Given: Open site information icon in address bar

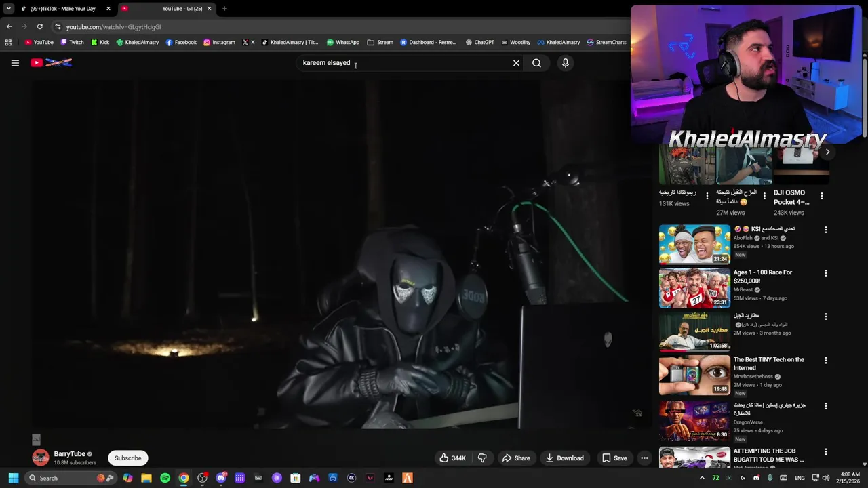Looking at the screenshot, I should [x=58, y=26].
